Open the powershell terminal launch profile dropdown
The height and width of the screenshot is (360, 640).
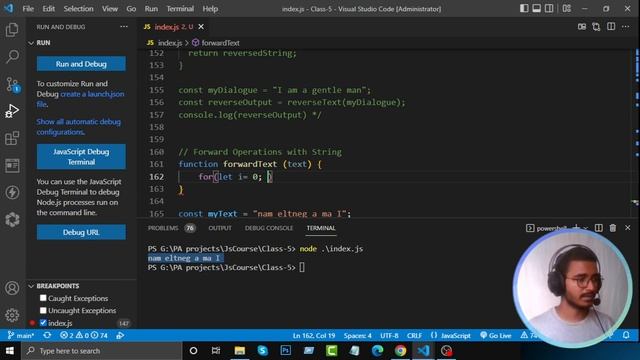[586, 228]
